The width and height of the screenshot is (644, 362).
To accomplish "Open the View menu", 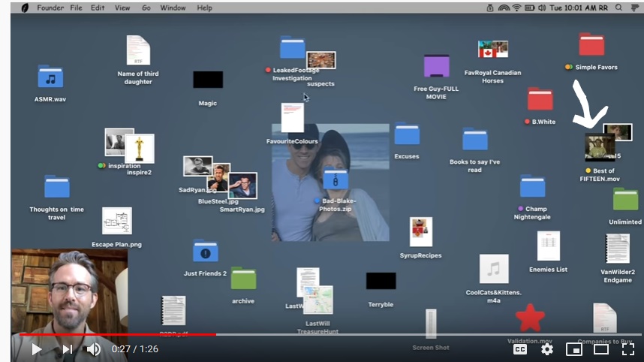I will 122,8.
